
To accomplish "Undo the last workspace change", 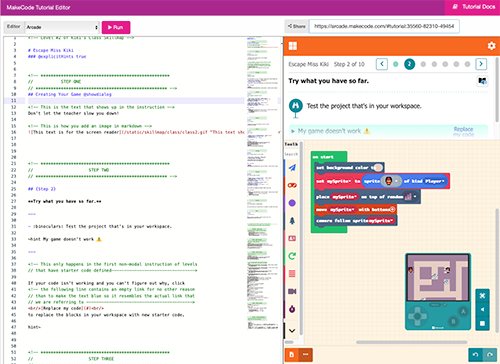I will 476,355.
